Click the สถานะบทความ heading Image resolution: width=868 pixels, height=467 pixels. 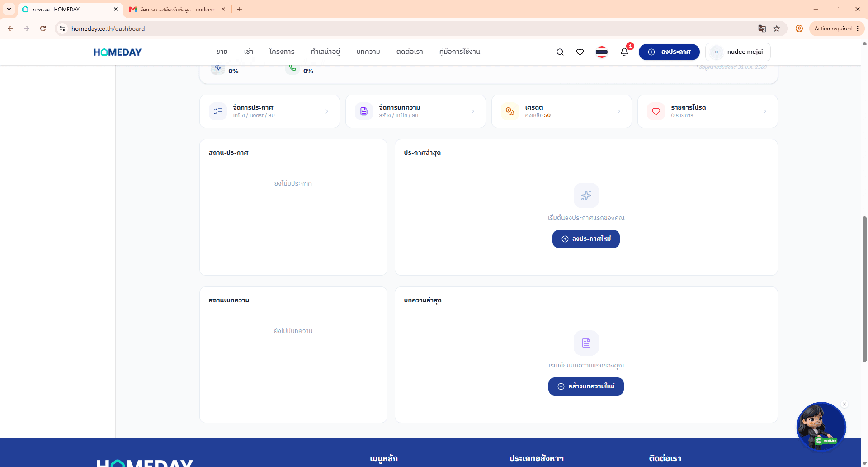click(x=229, y=300)
